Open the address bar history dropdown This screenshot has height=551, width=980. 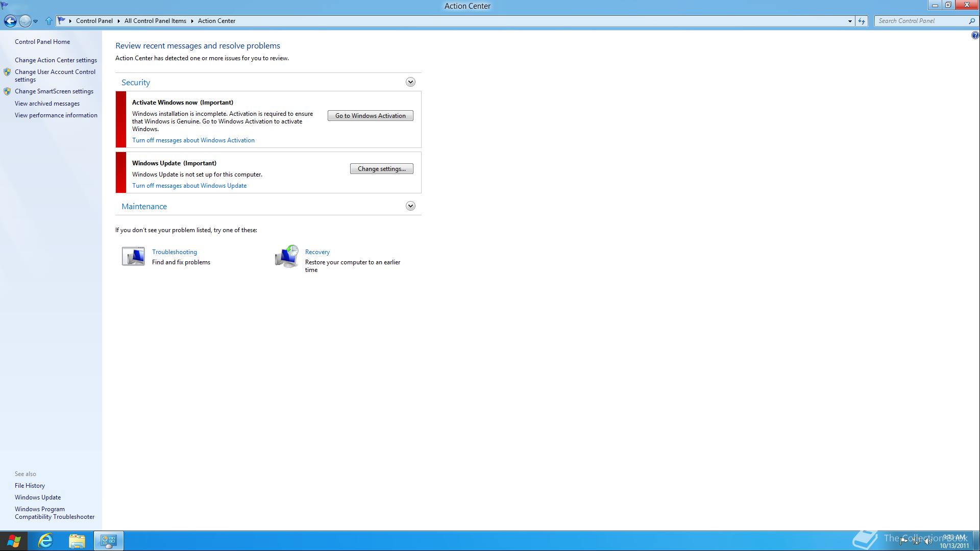(x=850, y=21)
